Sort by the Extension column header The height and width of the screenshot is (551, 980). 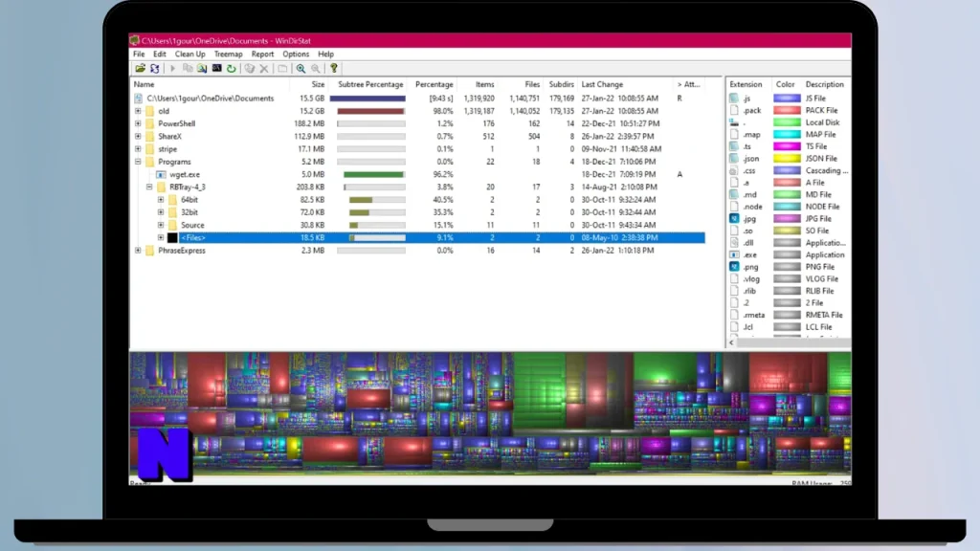click(746, 84)
